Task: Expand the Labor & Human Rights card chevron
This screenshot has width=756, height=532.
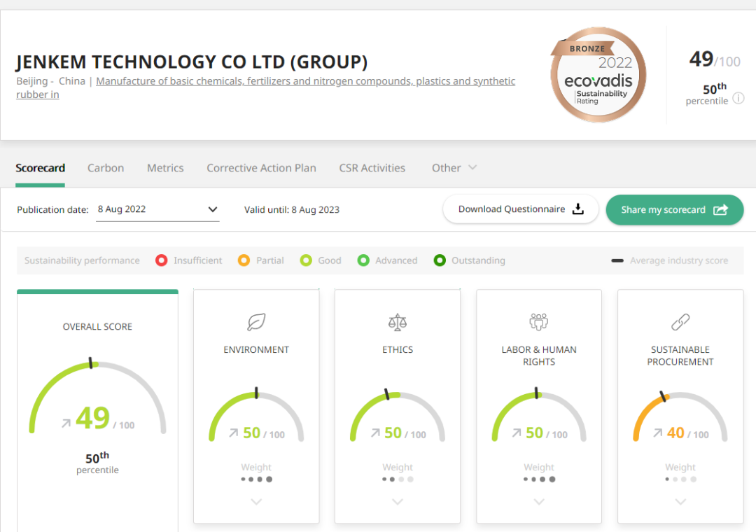Action: point(539,502)
